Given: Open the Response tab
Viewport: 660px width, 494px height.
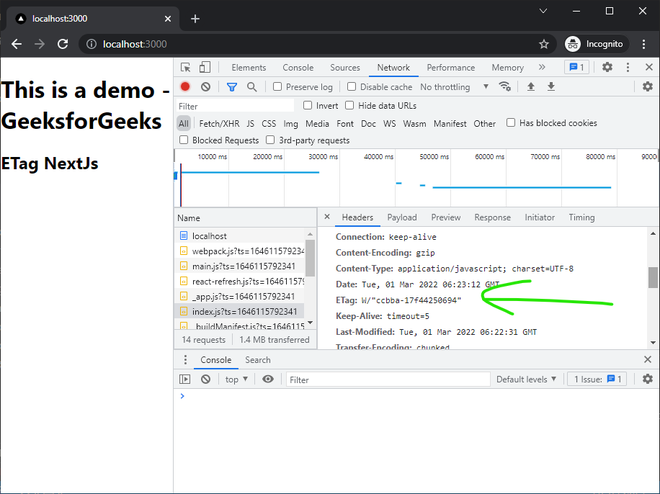Looking at the screenshot, I should point(492,217).
